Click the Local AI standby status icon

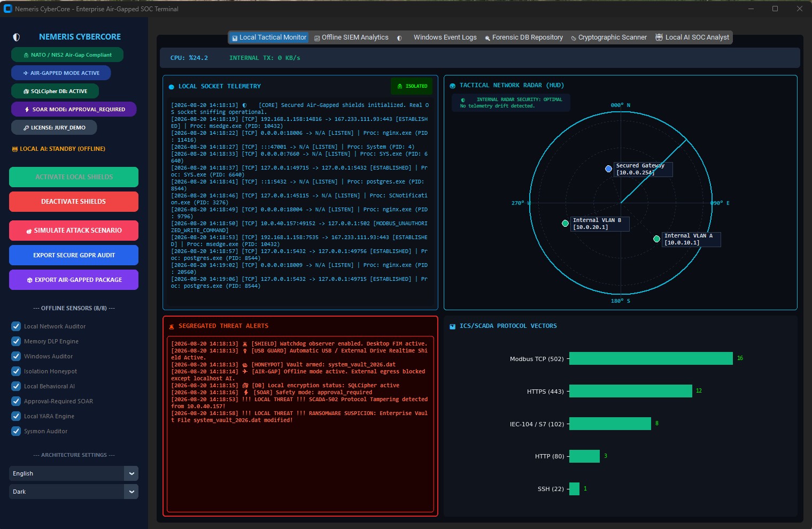tap(15, 149)
